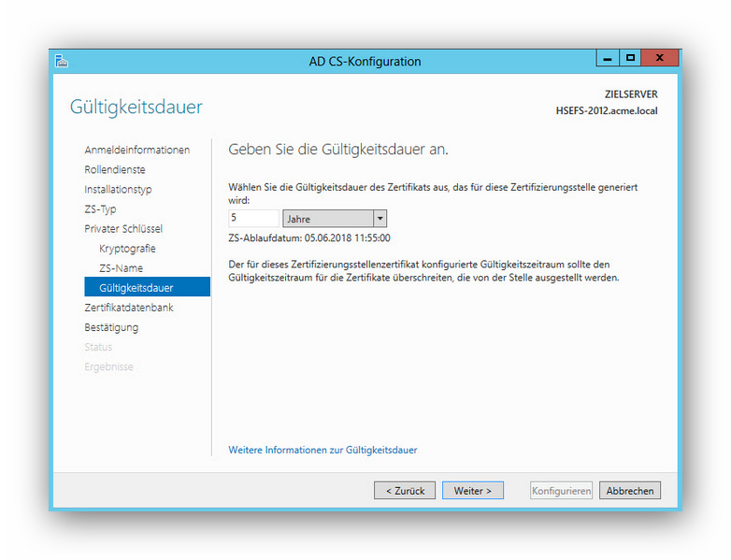Viewport: 731px width, 560px height.
Task: Minimize the AD CS-Konfiguration window
Action: (608, 58)
